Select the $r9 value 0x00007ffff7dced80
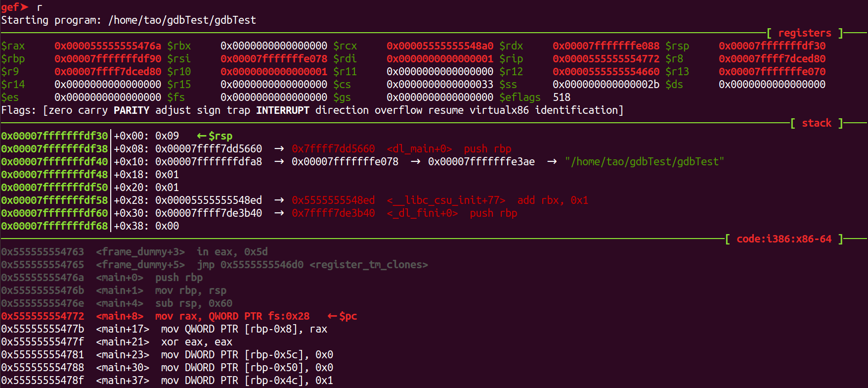The width and height of the screenshot is (868, 388). click(108, 71)
